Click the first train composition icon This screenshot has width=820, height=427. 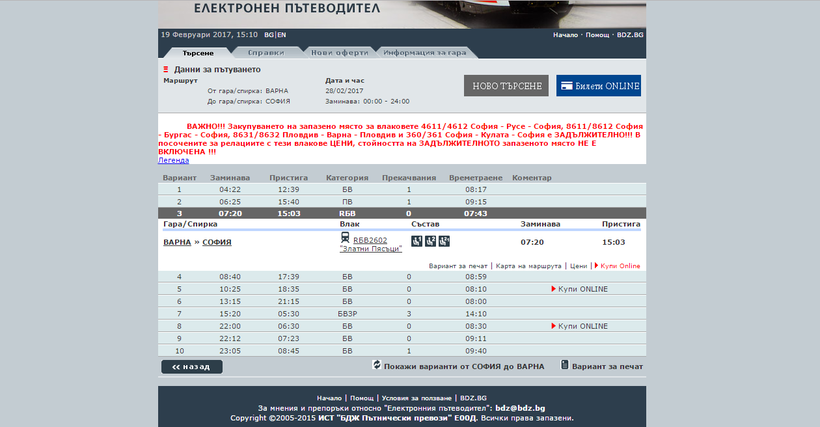[x=417, y=241]
